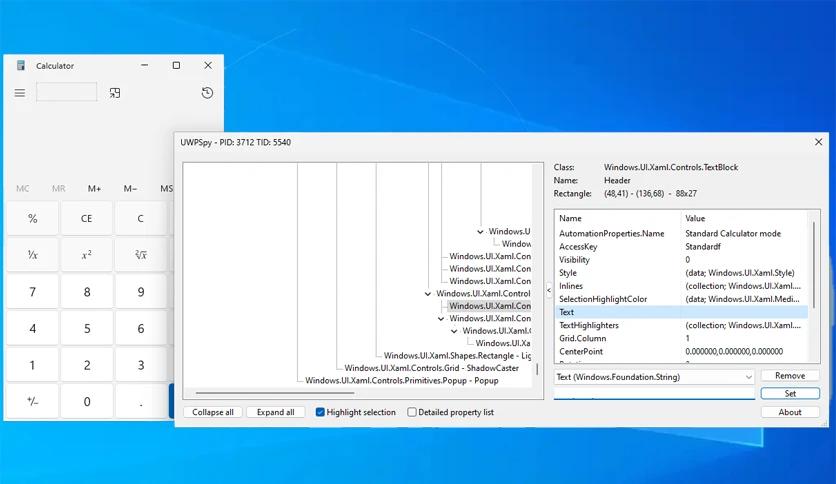Image resolution: width=836 pixels, height=484 pixels.
Task: Click digit 3 in Calculator
Action: 140,365
